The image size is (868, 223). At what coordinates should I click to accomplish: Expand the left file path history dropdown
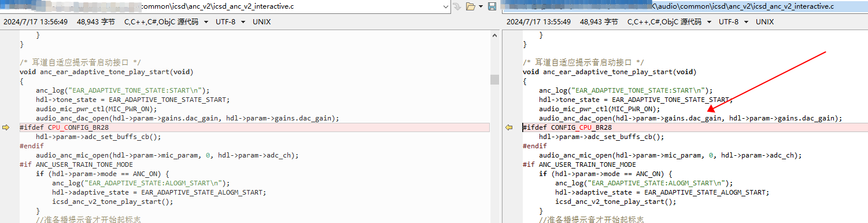(445, 6)
